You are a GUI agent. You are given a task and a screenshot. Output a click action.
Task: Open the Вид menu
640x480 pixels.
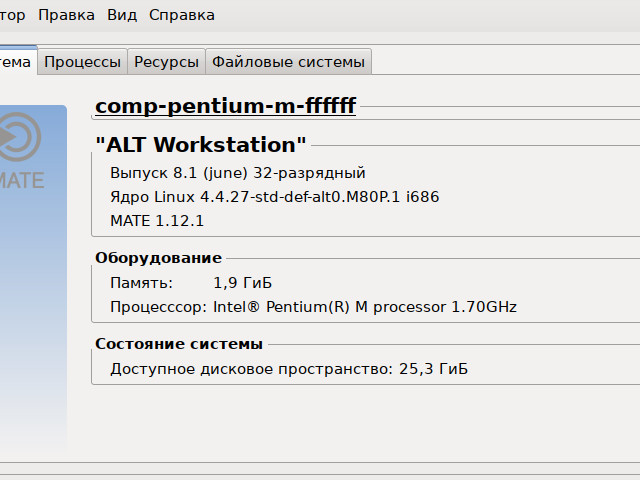(122, 15)
